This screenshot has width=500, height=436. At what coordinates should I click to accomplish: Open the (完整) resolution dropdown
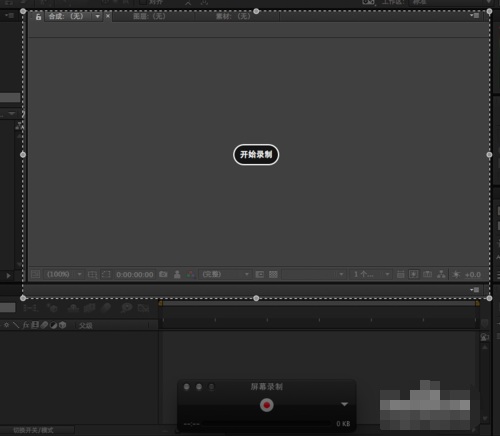pyautogui.click(x=225, y=274)
